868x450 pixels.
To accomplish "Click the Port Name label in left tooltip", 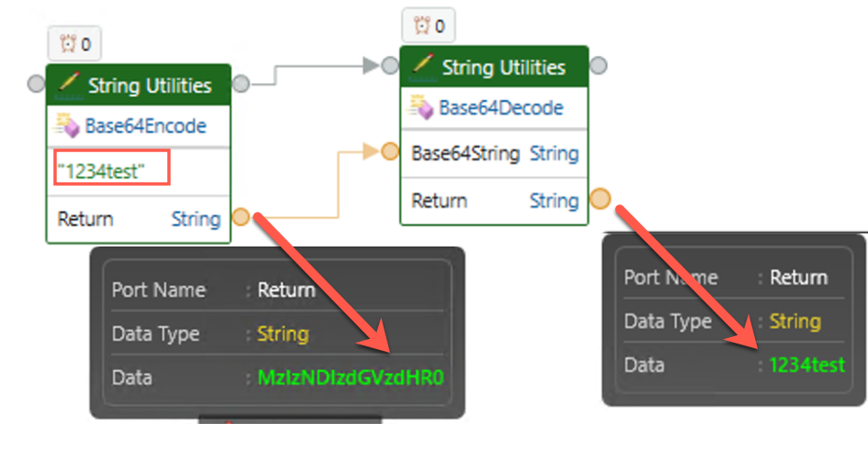I will [x=159, y=290].
